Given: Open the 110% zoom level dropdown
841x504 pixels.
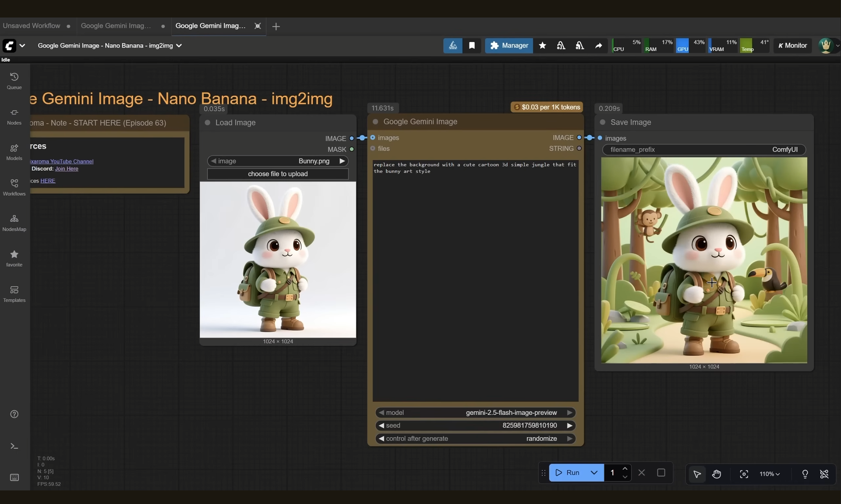Looking at the screenshot, I should pos(770,474).
